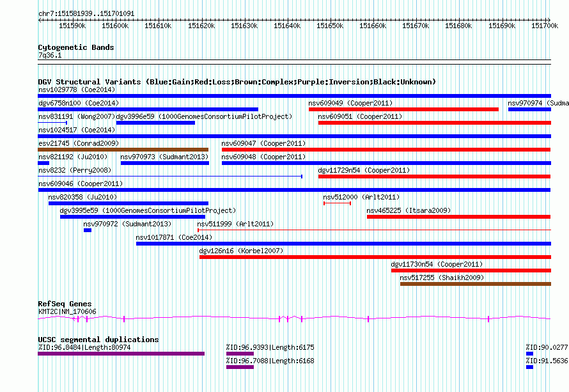Select nsv517255 (Shaikh2009) complex variant
Image resolution: width=569 pixels, height=392 pixels.
[x=476, y=284]
